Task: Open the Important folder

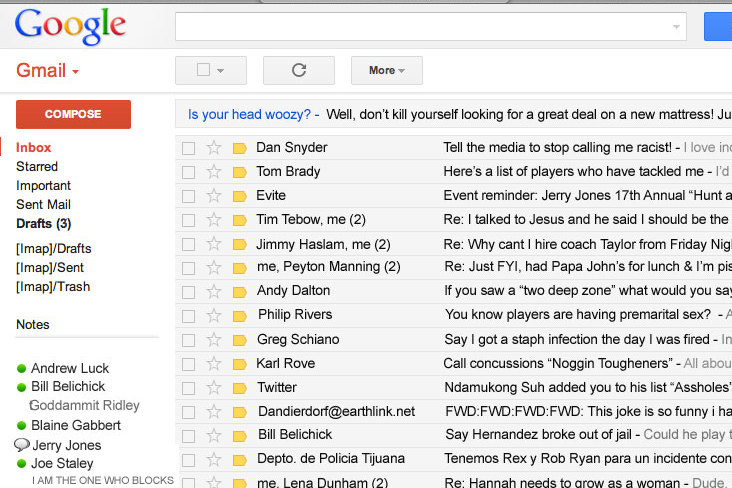Action: click(x=43, y=185)
